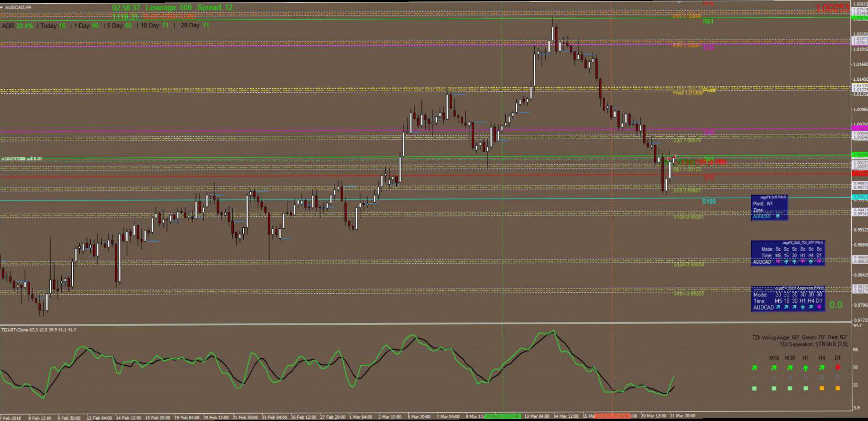
Task: Click the red D1 down arrow in TDI panel
Action: (837, 367)
